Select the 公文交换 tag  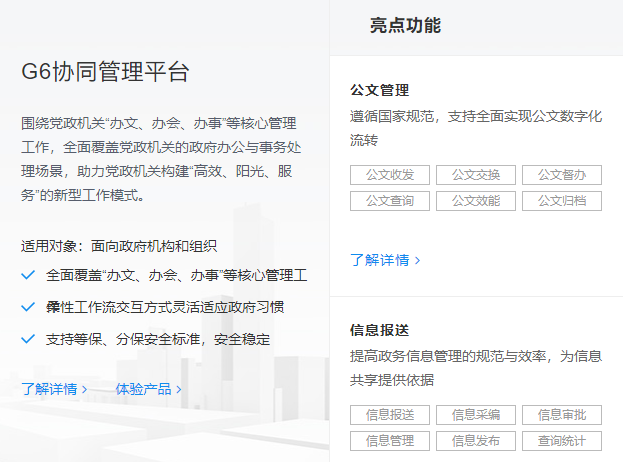[475, 175]
